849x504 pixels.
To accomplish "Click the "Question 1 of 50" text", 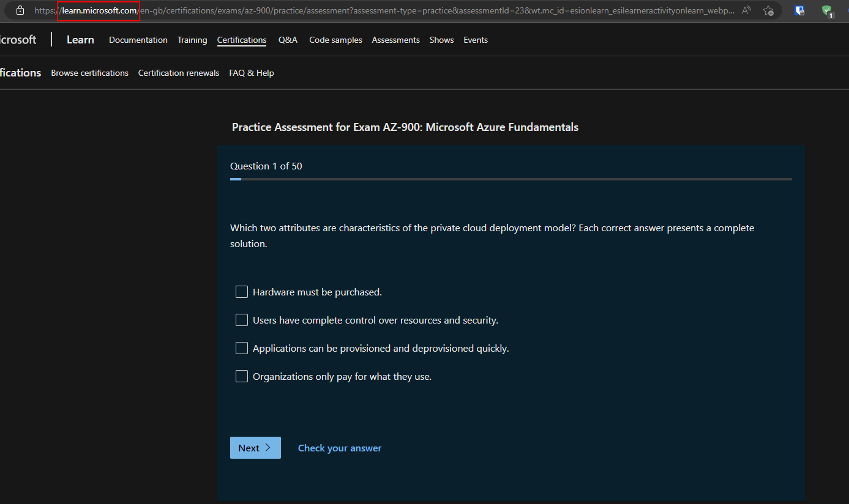I will tap(266, 166).
